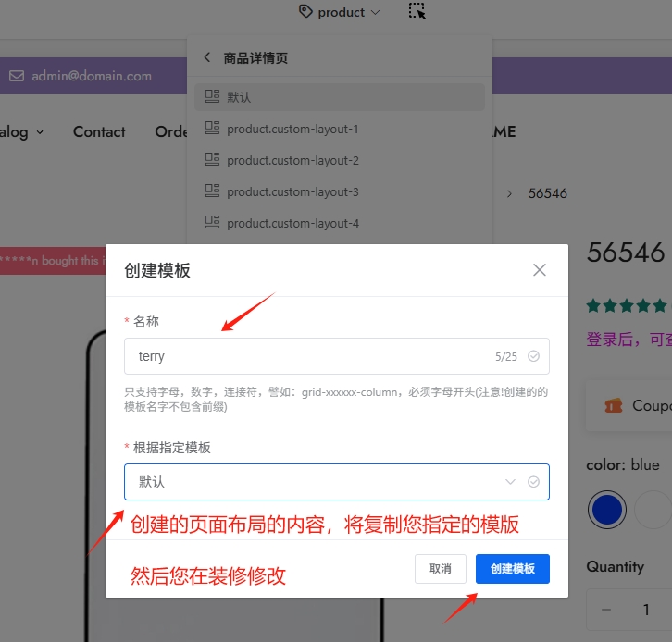Click the five-star rating icons

tap(627, 304)
